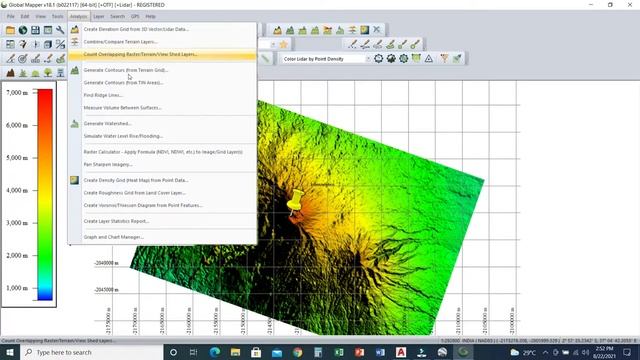The image size is (640, 360).
Task: Open the Configuration wrench icon
Action: click(60, 30)
